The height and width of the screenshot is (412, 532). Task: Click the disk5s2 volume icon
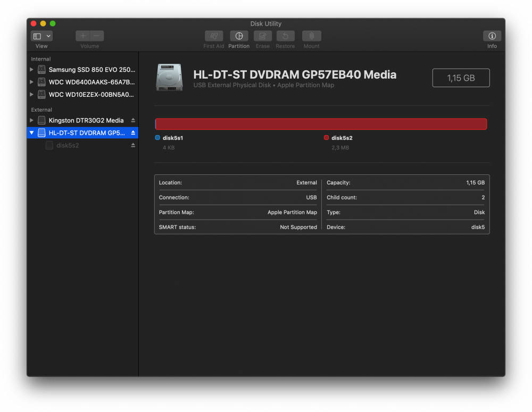[49, 146]
